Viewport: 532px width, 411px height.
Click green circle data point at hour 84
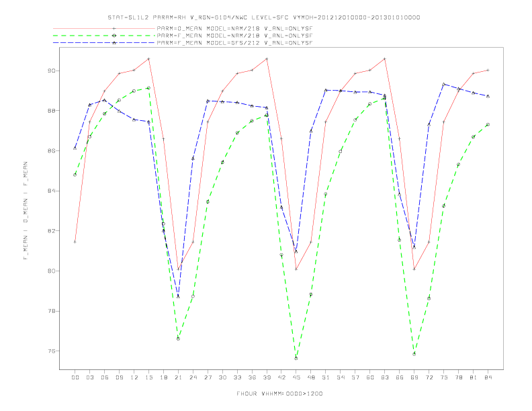click(x=488, y=125)
